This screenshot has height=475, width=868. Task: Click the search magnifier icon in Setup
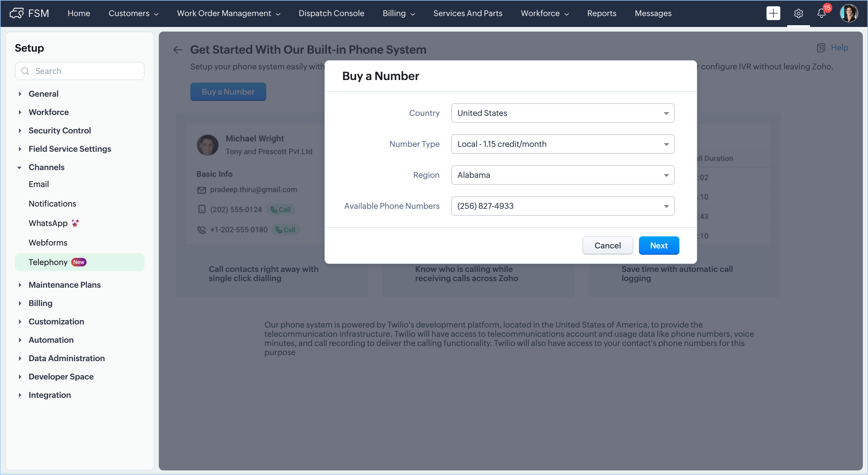point(25,71)
